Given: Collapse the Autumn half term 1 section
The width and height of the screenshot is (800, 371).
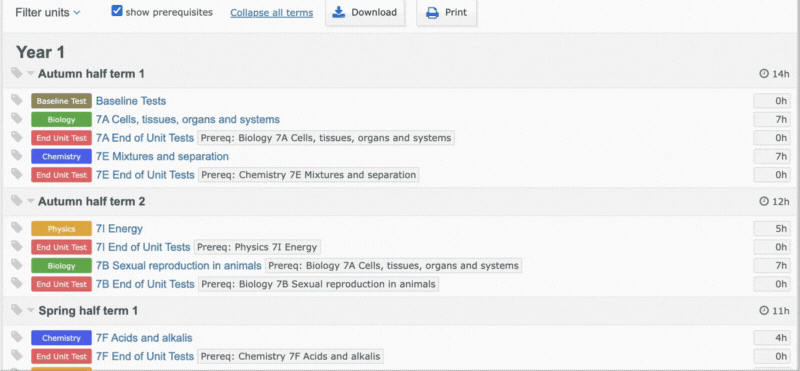Looking at the screenshot, I should 31,73.
